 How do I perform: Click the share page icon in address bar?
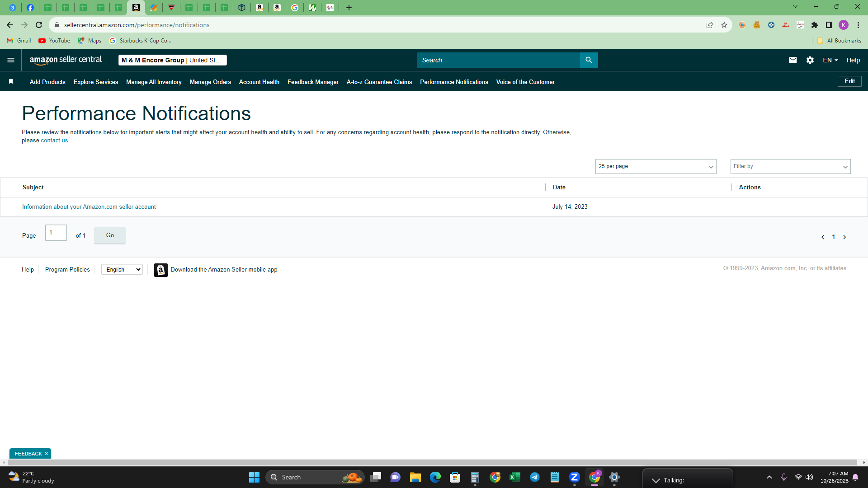coord(710,25)
